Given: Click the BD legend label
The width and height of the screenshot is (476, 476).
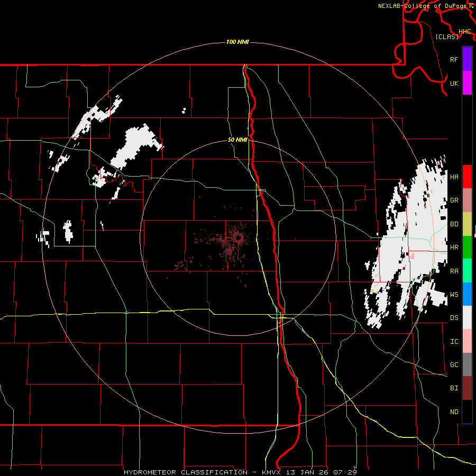Looking at the screenshot, I should pos(454,224).
